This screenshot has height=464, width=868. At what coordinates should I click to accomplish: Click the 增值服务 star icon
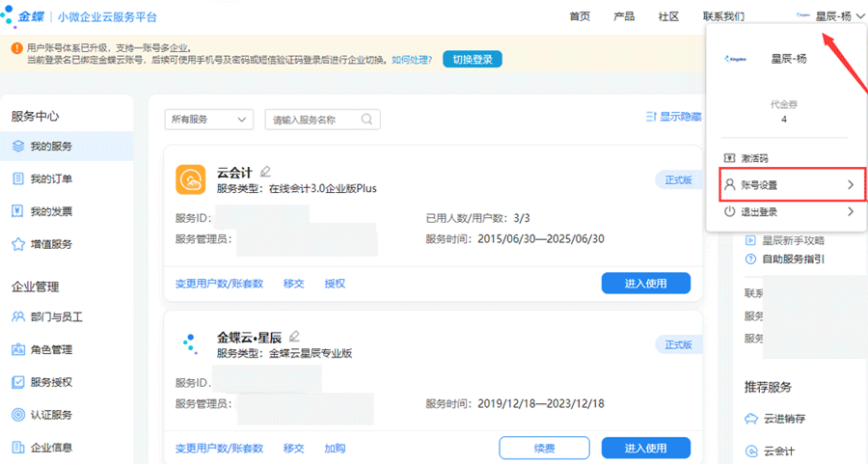[x=18, y=244]
